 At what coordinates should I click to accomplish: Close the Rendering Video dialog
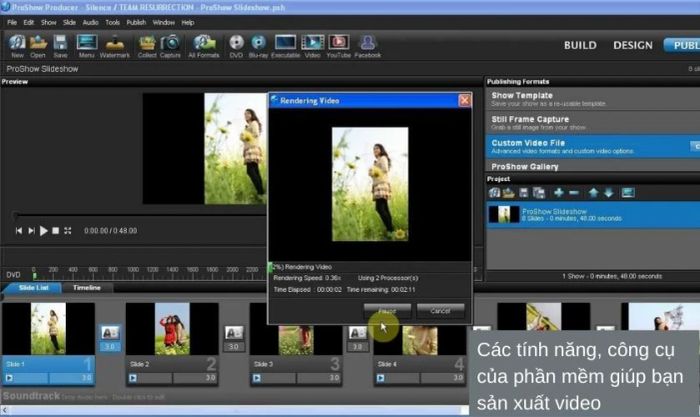click(464, 100)
